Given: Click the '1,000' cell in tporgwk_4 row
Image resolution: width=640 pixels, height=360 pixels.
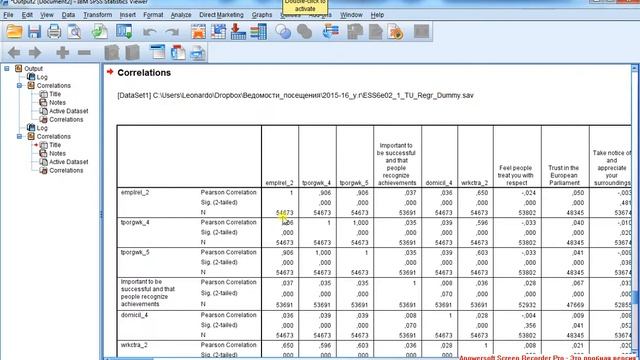Looking at the screenshot, I should coord(360,223).
